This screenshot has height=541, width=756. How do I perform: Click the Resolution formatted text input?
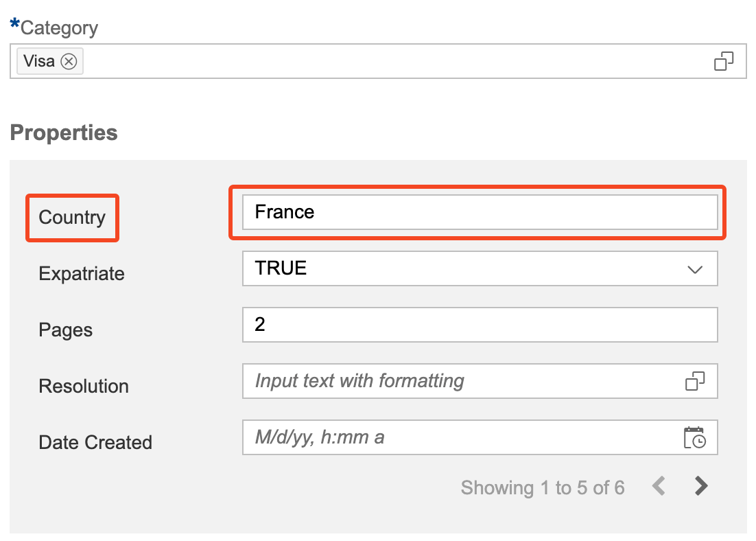[460, 381]
